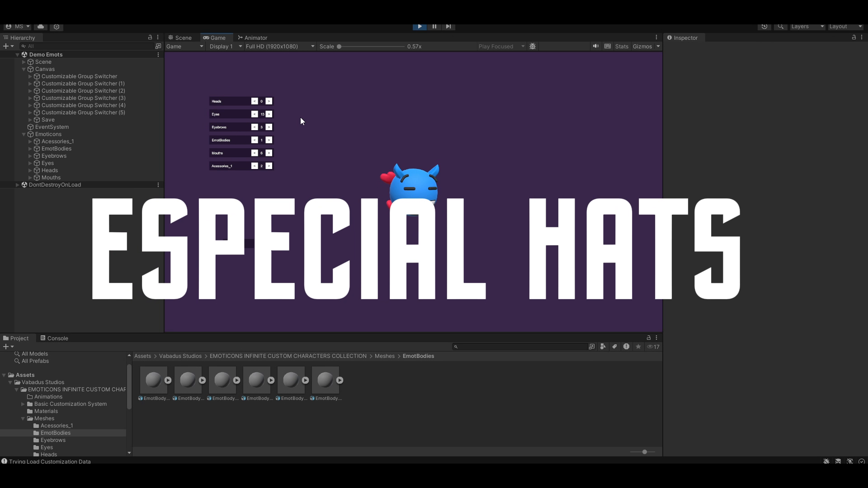Image resolution: width=868 pixels, height=488 pixels.
Task: Pause play mode with the Pause button
Action: click(x=434, y=27)
